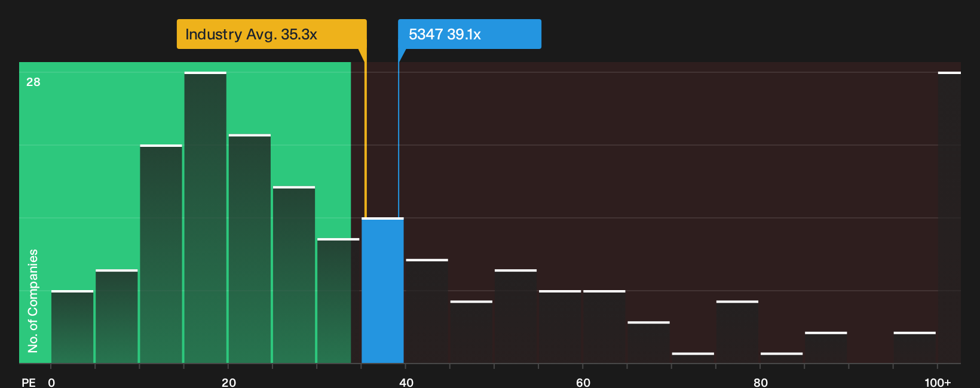Click the histogram bar for PE 0-5
This screenshot has width=980, height=388.
[72, 327]
